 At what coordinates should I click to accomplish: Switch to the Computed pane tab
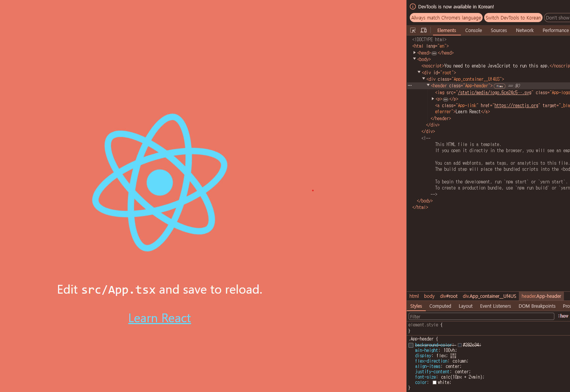tap(440, 306)
